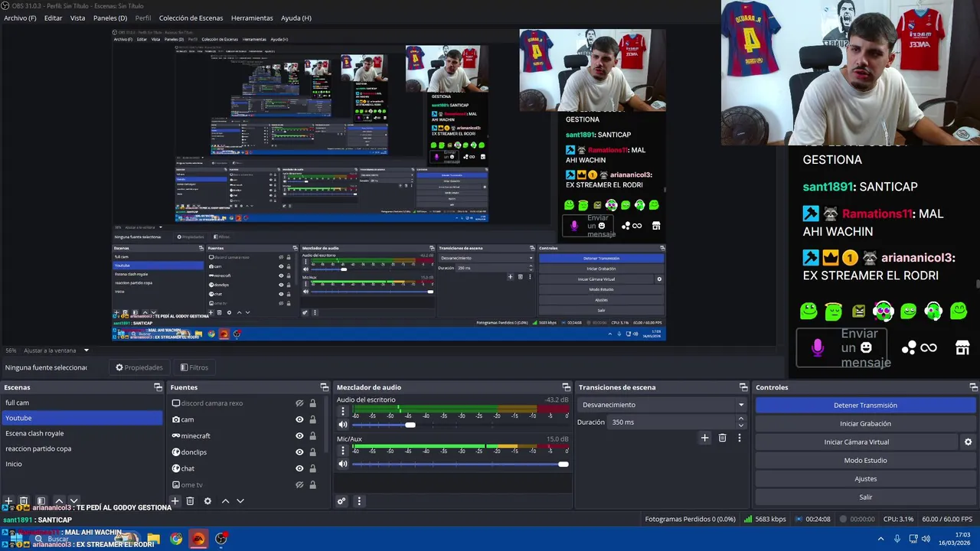980x551 pixels.
Task: Open the Herramientas menu
Action: click(252, 18)
